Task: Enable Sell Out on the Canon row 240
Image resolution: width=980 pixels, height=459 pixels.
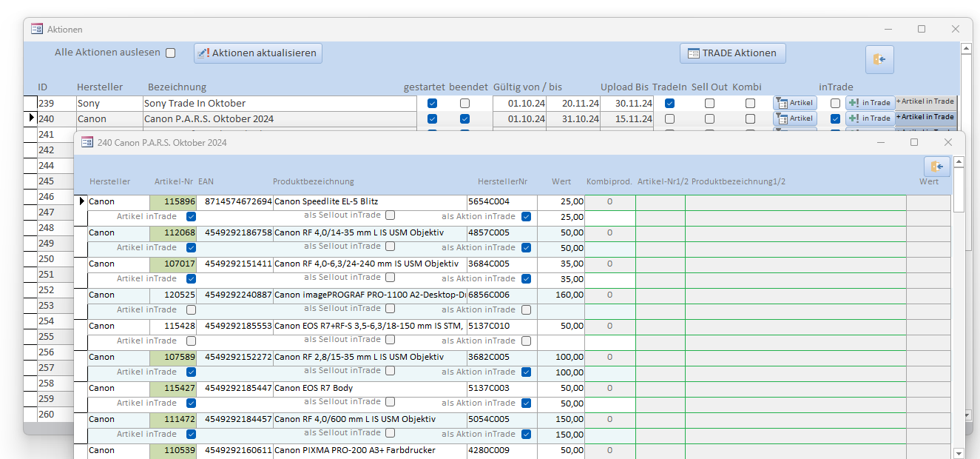Action: (710, 119)
